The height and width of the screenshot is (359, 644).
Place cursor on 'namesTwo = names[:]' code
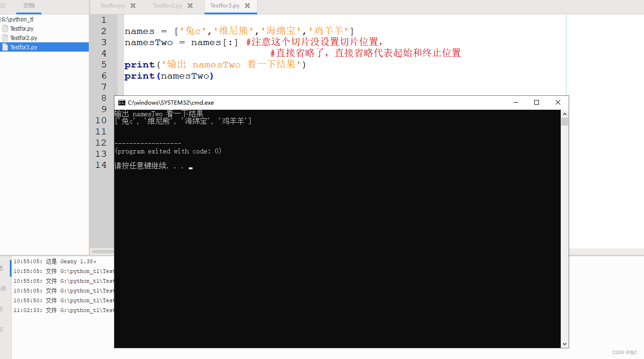point(181,42)
